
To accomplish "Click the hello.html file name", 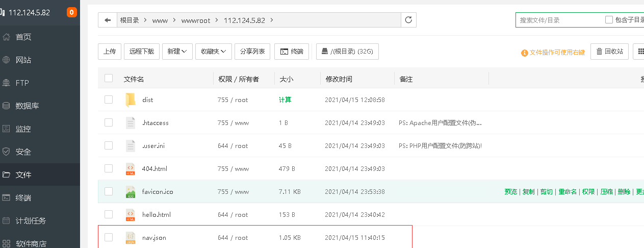I will [157, 215].
